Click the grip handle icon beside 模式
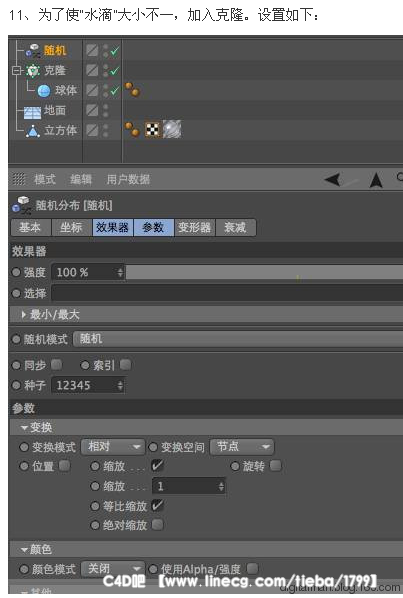This screenshot has height=598, width=403. pos(19,178)
